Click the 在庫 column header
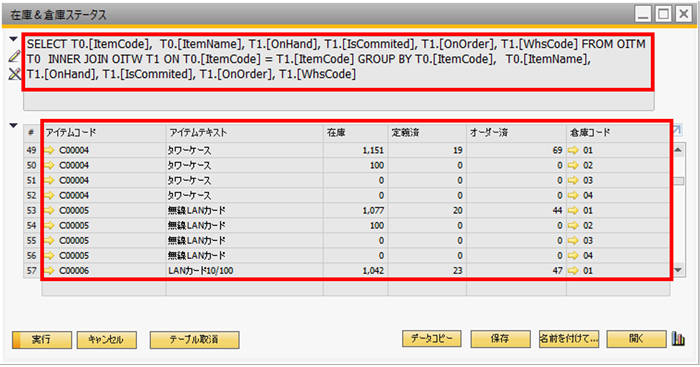 pos(355,133)
